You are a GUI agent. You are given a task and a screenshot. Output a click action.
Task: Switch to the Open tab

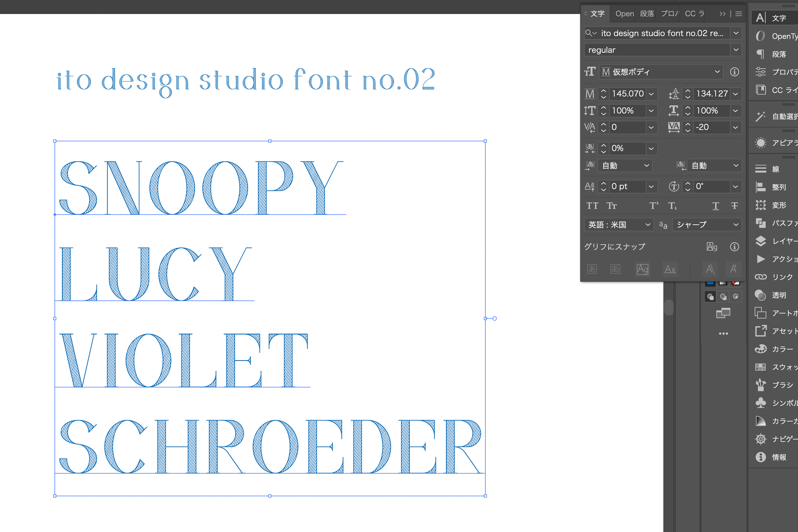(624, 14)
